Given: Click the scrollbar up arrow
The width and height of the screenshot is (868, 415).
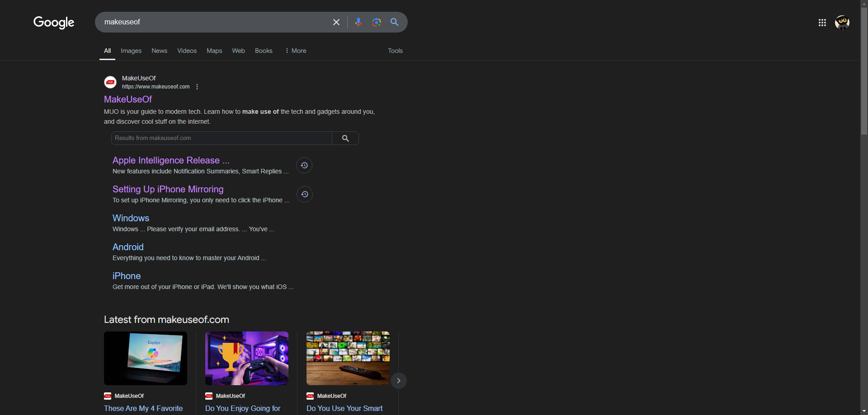Looking at the screenshot, I should click(864, 4).
